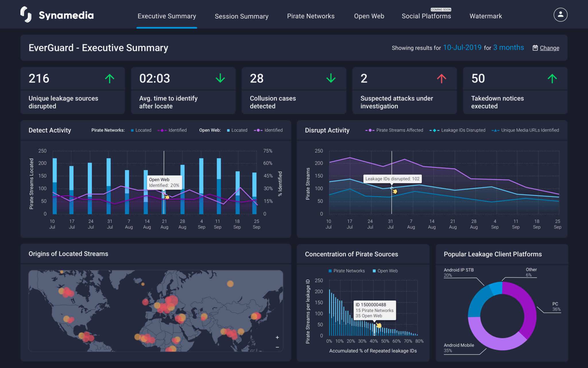This screenshot has width=588, height=368.
Task: Click the Open Web Identified: 20% tooltip
Action: click(164, 182)
